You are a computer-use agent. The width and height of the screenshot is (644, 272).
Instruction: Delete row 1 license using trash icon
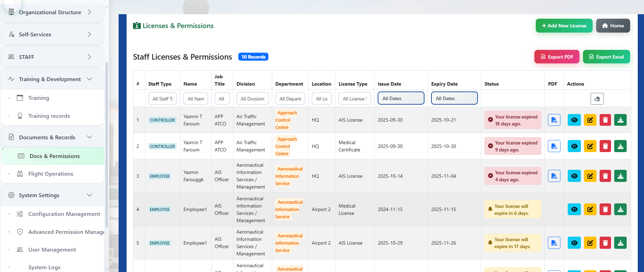click(x=605, y=120)
